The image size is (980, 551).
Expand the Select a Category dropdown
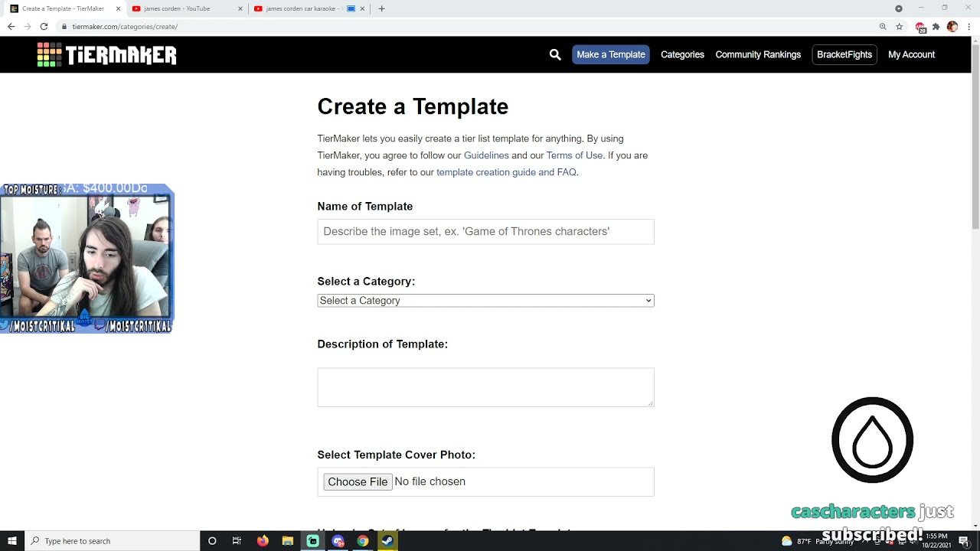(x=485, y=301)
